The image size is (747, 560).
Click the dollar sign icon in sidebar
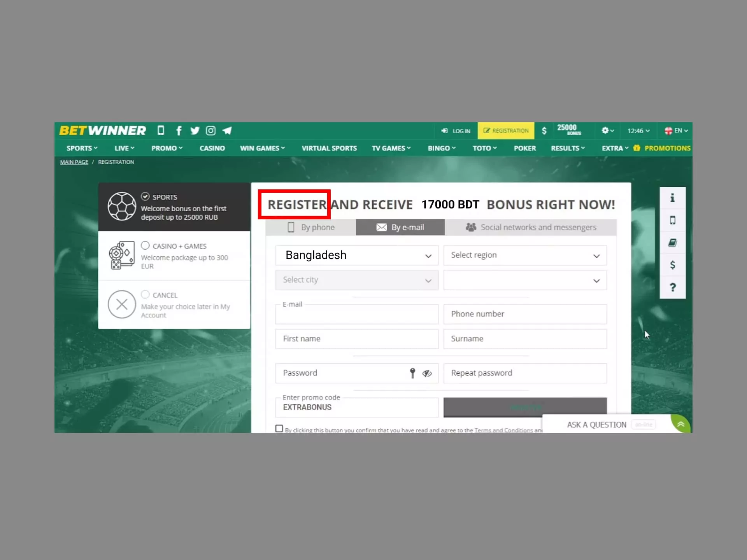point(672,265)
